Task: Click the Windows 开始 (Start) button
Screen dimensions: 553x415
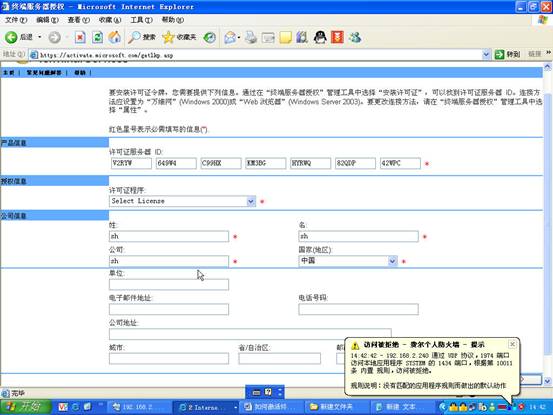Action: 25,407
